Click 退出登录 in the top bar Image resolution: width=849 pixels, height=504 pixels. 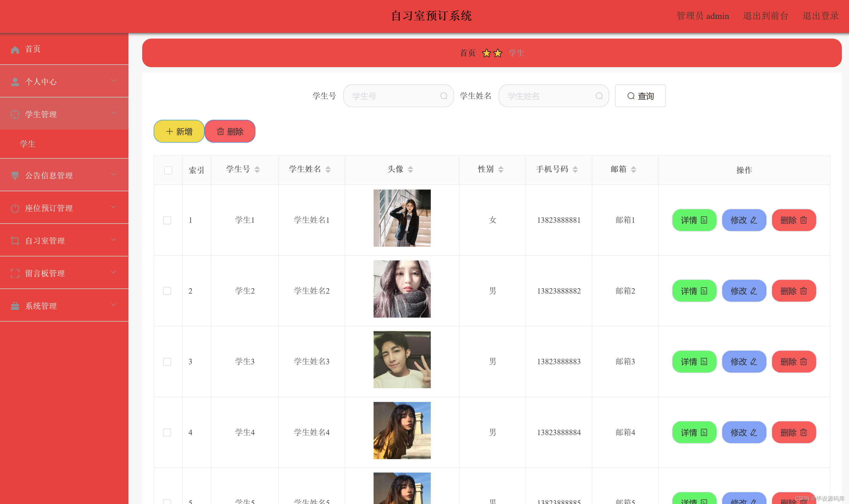[820, 16]
